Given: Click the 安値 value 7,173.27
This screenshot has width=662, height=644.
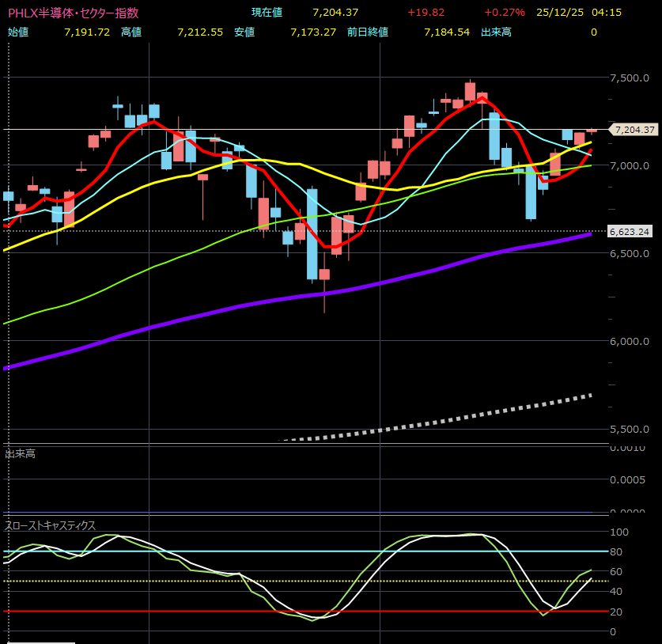Looking at the screenshot, I should tap(312, 32).
